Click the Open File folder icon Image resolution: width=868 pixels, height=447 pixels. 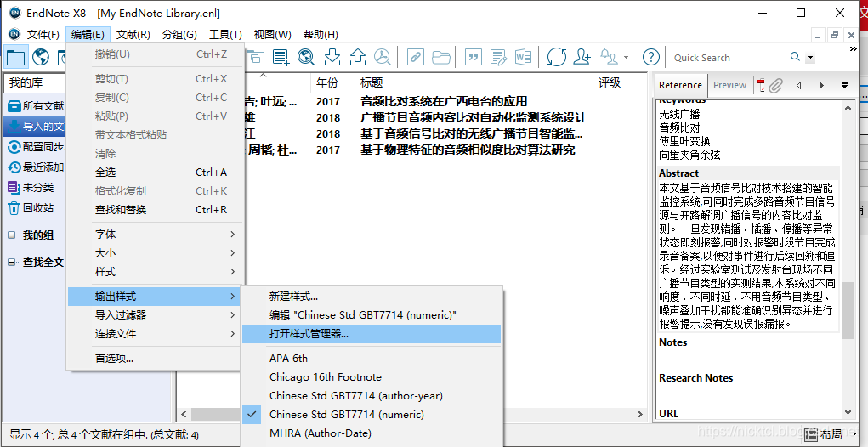440,57
